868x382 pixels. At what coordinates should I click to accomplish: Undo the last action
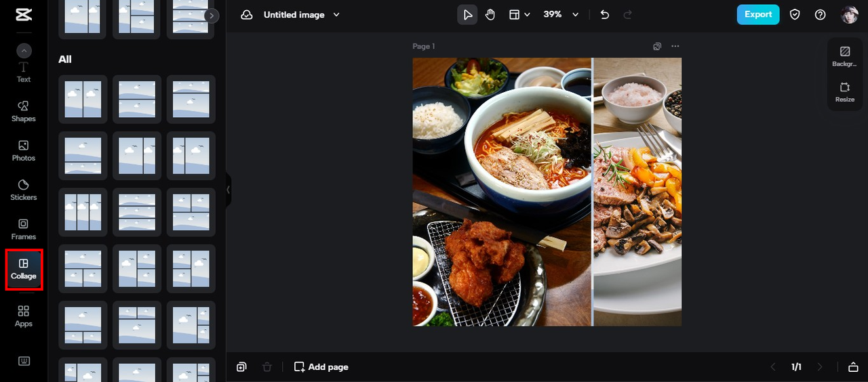[605, 15]
